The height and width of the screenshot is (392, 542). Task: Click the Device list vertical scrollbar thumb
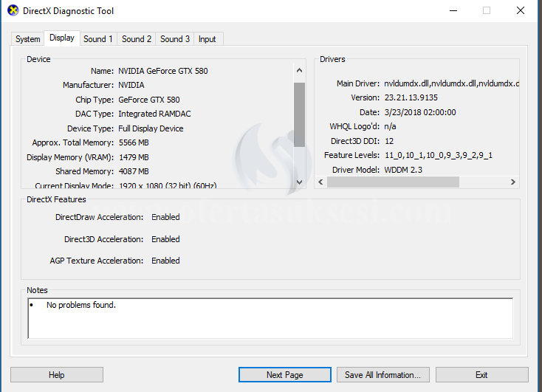299,114
